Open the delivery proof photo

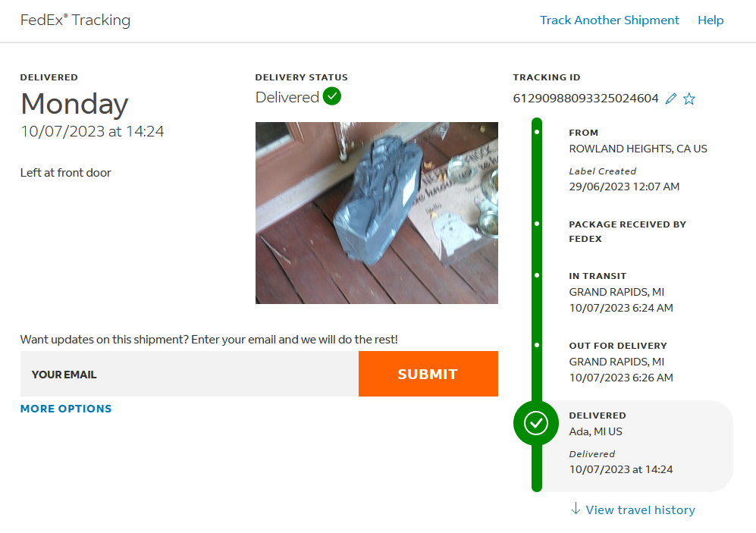[x=376, y=213]
